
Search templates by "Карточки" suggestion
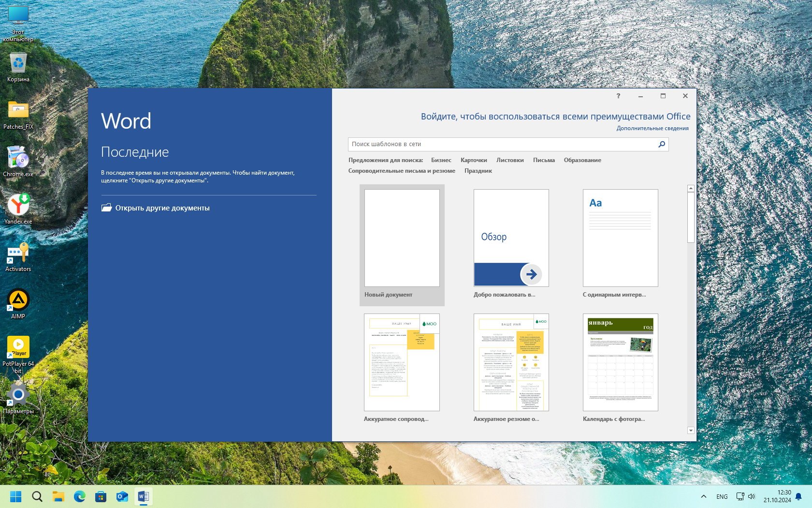point(474,160)
